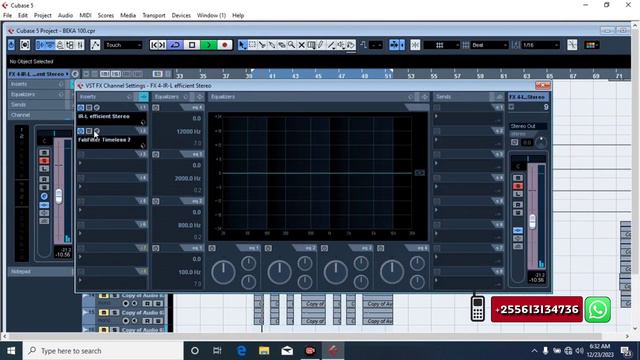This screenshot has height=360, width=640.
Task: Adjust the channel settings volume fader handle
Action: coord(532,222)
